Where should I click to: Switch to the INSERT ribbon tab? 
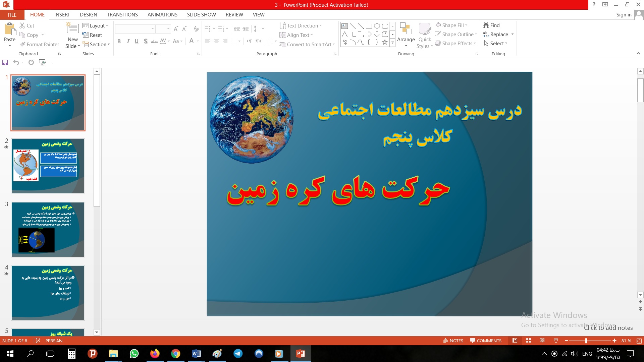tap(62, 14)
